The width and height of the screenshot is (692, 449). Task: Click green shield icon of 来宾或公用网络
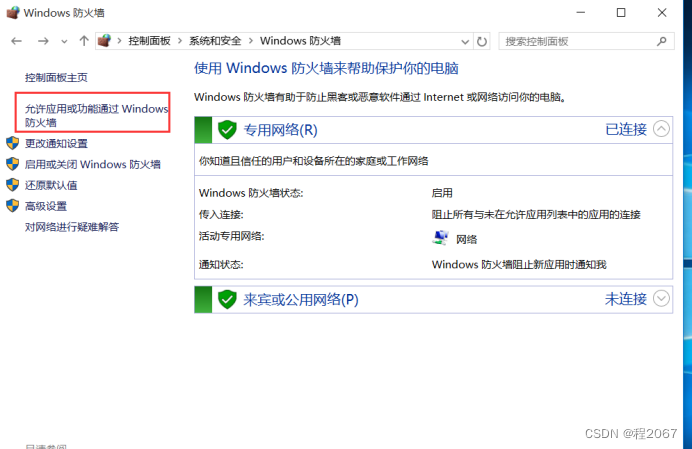pyautogui.click(x=227, y=299)
